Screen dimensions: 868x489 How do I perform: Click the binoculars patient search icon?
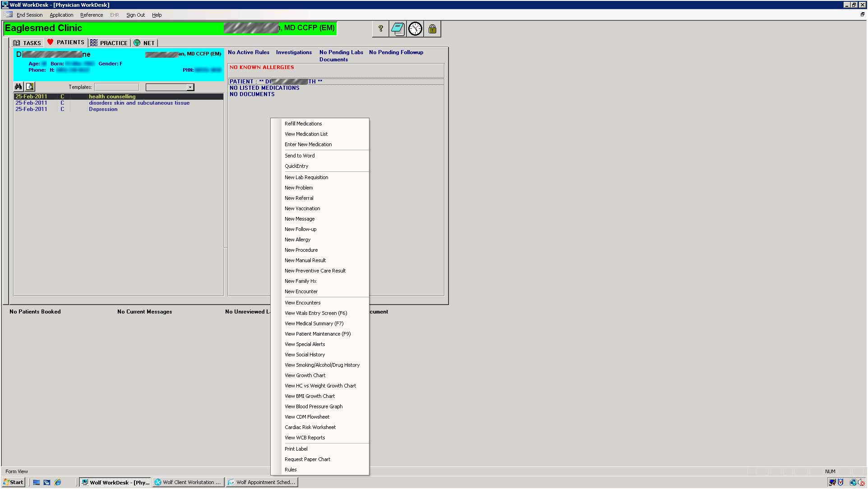[x=18, y=87]
